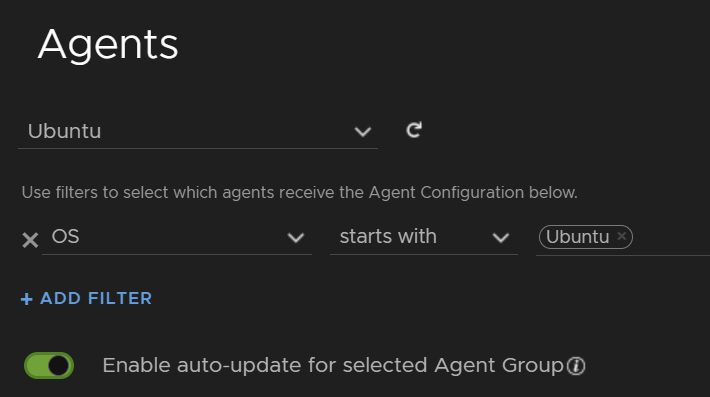Click the Enable auto-update label text

pos(333,365)
